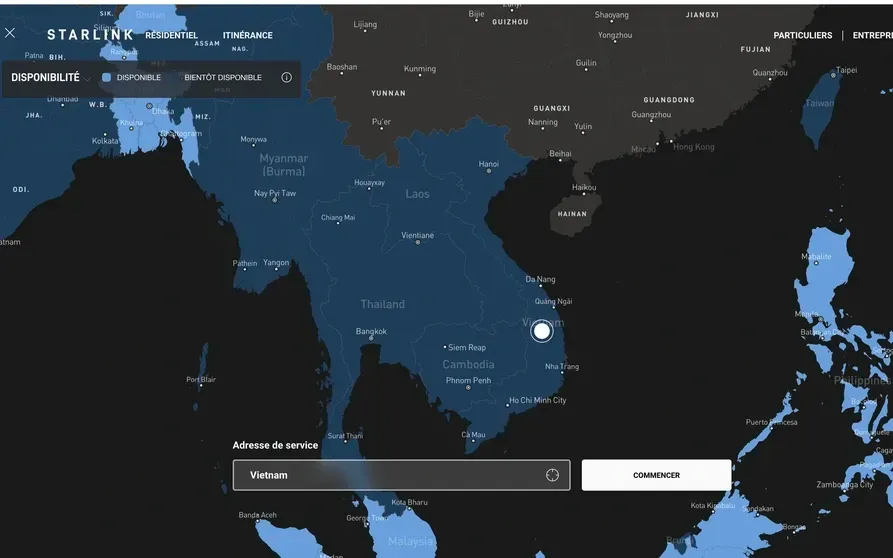The width and height of the screenshot is (893, 558).
Task: Click the locate-me crosshair icon
Action: [x=552, y=475]
